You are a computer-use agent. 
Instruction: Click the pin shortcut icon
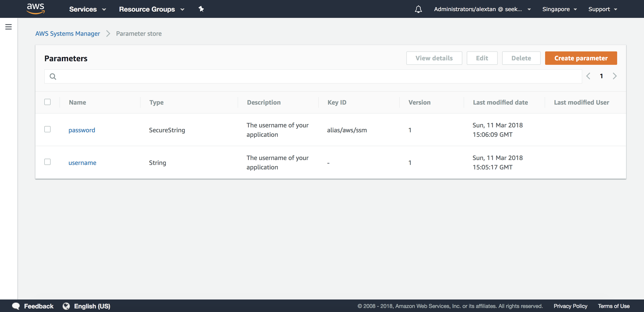(x=201, y=9)
